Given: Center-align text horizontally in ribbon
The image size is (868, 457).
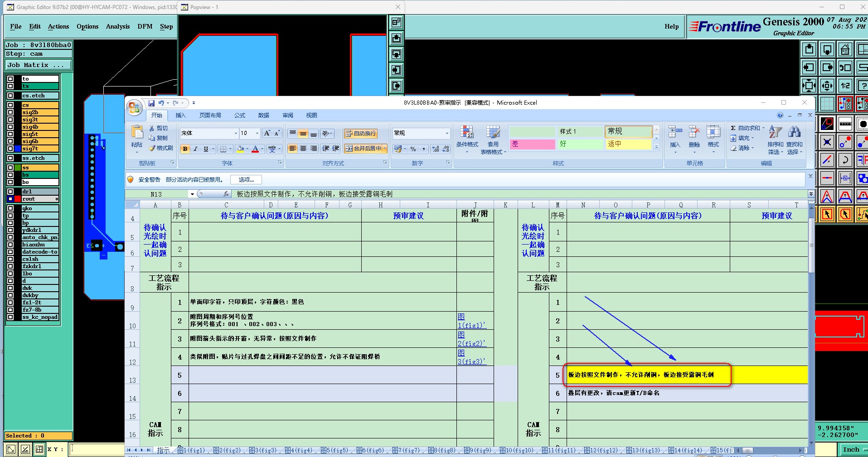Looking at the screenshot, I should click(303, 149).
